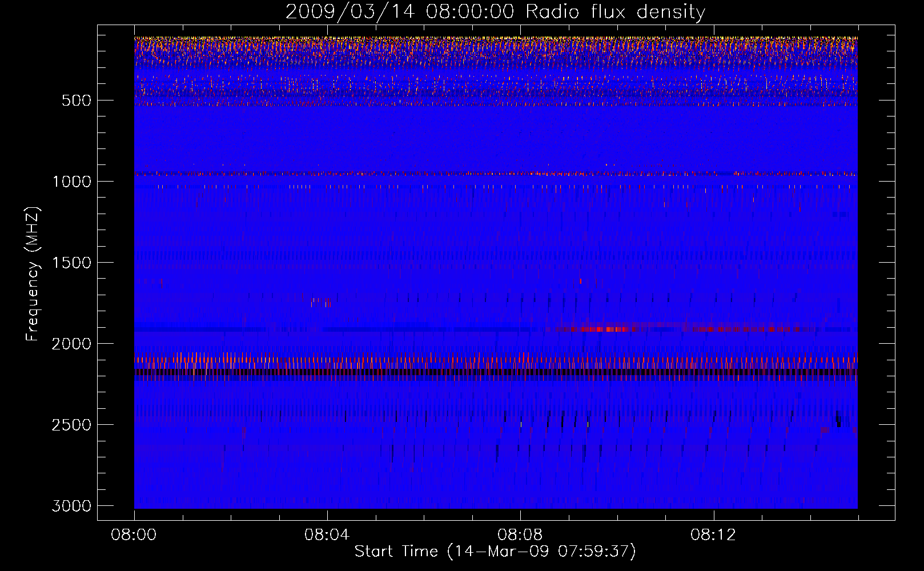Image resolution: width=924 pixels, height=571 pixels.
Task: Click the dark interference band near 2200 MHz
Action: pos(496,372)
